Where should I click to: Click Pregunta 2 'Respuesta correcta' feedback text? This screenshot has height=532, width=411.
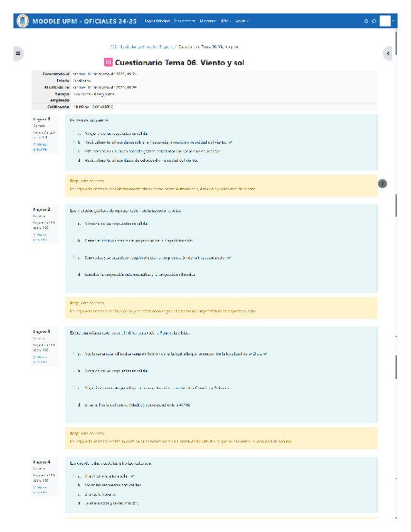click(87, 303)
